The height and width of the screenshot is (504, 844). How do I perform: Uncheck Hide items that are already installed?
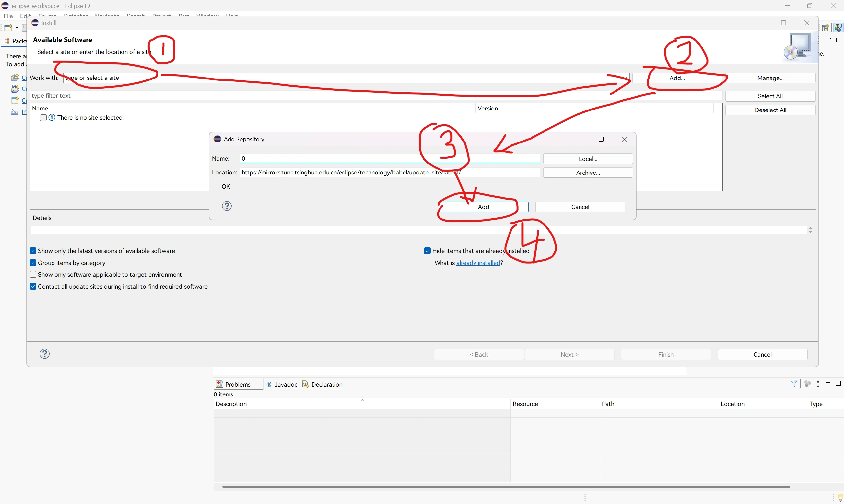pyautogui.click(x=427, y=251)
